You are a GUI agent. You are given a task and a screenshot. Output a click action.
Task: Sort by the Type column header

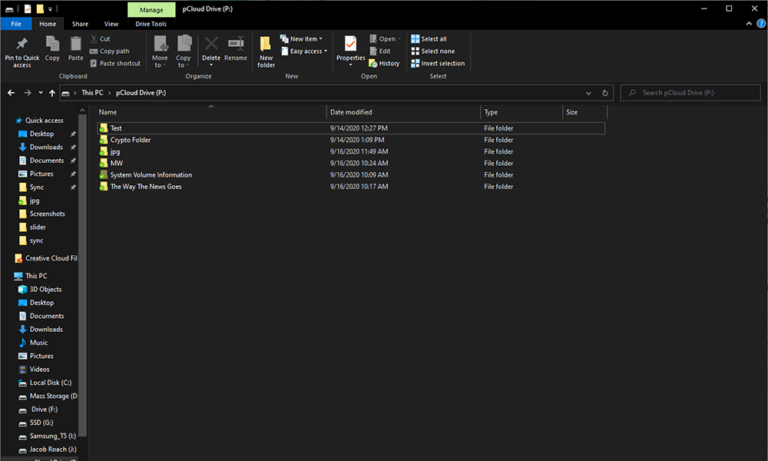[522, 112]
